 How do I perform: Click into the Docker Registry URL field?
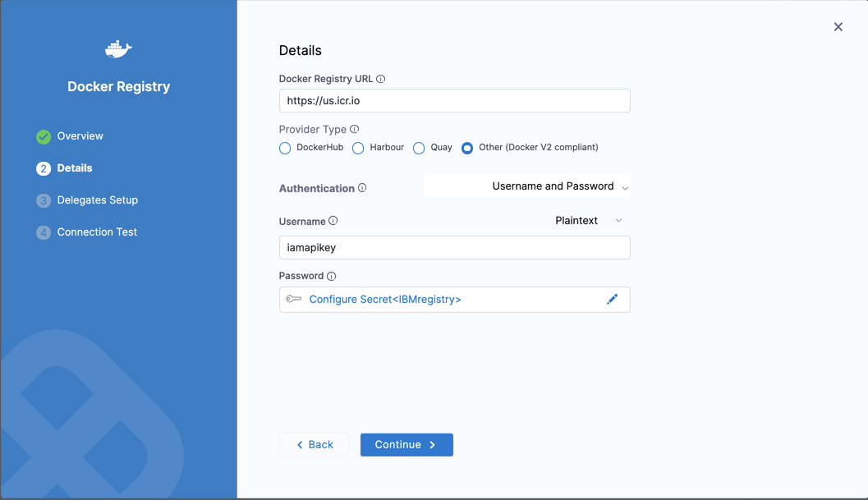tap(454, 101)
